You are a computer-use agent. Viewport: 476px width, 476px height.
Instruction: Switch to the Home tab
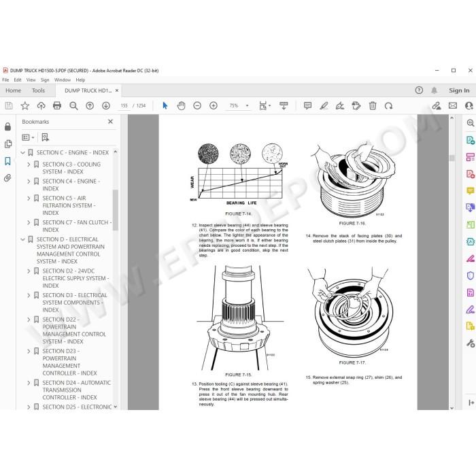13,90
